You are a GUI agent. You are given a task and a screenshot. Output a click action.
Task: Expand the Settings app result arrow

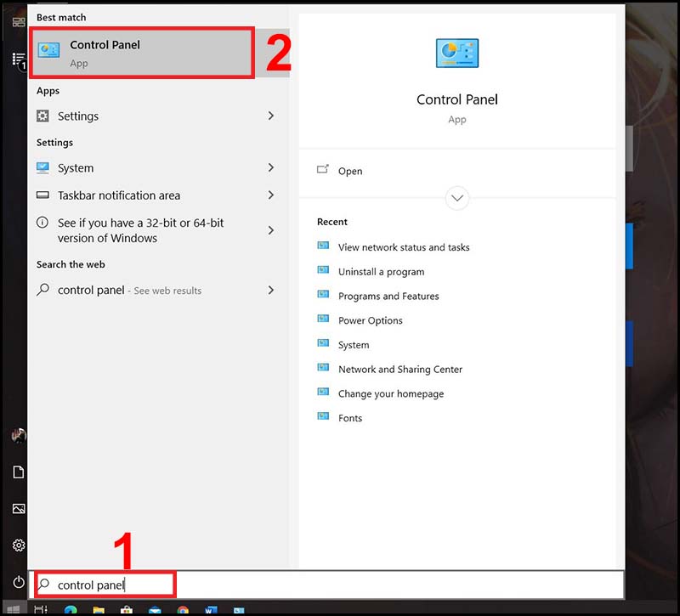(270, 116)
